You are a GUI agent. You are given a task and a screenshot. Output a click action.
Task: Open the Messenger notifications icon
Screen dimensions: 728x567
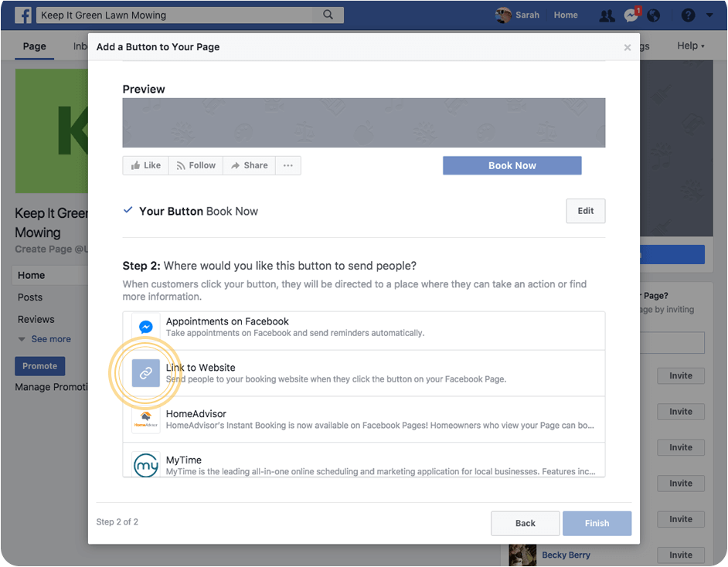point(631,15)
